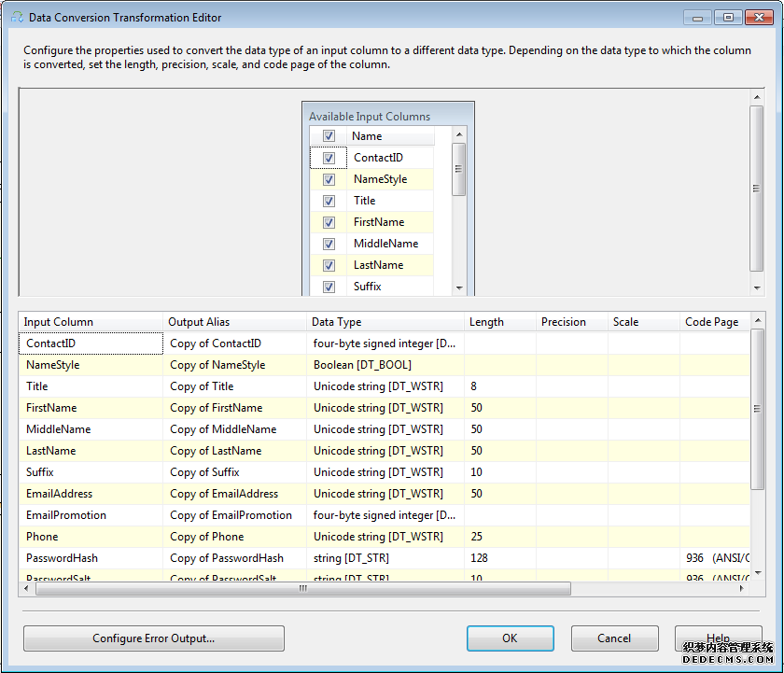Toggle the NameStyle column checkbox

tap(329, 179)
